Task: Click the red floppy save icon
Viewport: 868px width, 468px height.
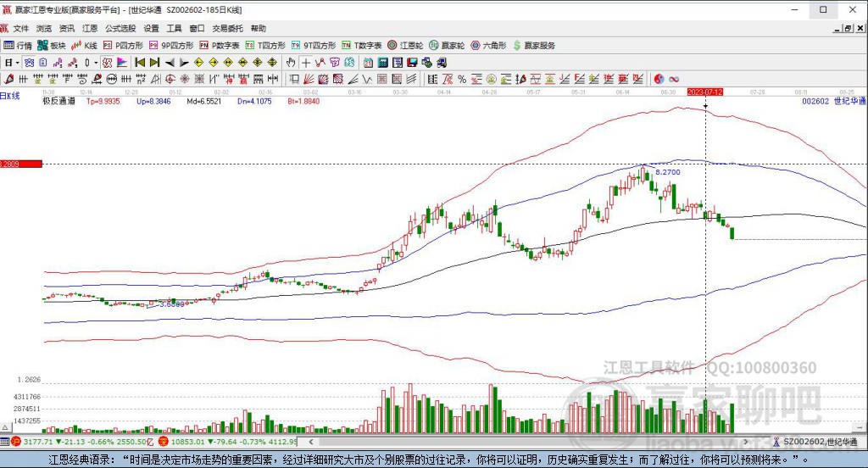Action: pyautogui.click(x=413, y=63)
